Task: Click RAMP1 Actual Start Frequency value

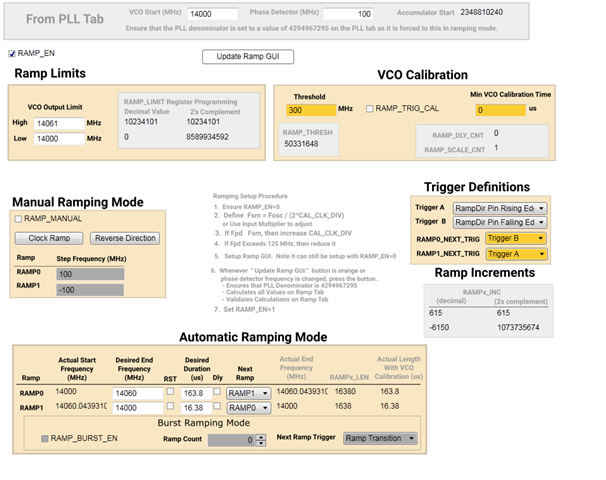Action: tap(81, 406)
